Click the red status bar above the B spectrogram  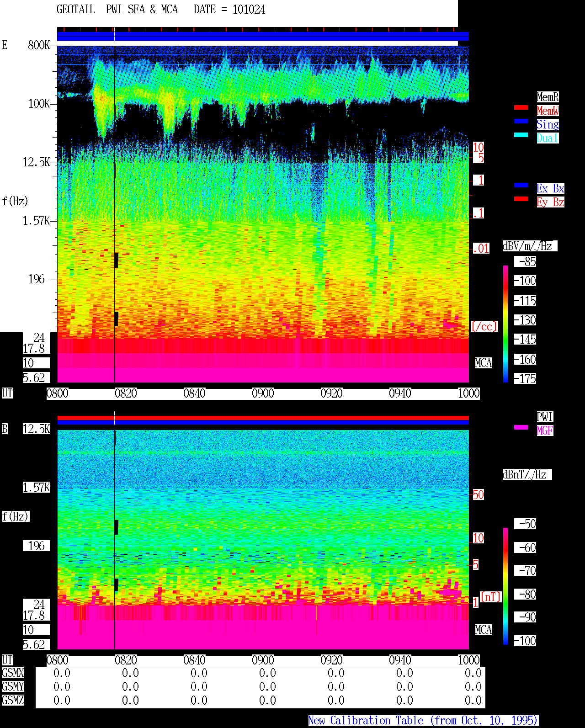tap(263, 418)
